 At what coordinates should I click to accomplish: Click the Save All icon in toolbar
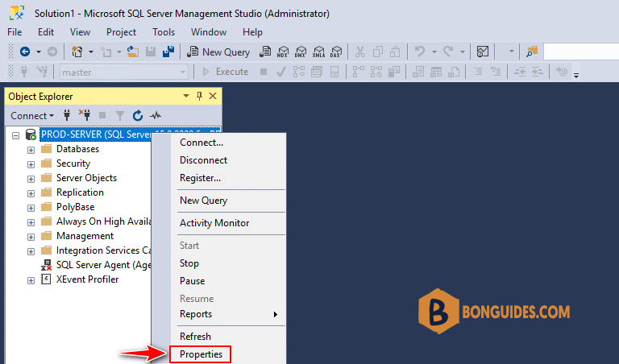click(168, 52)
